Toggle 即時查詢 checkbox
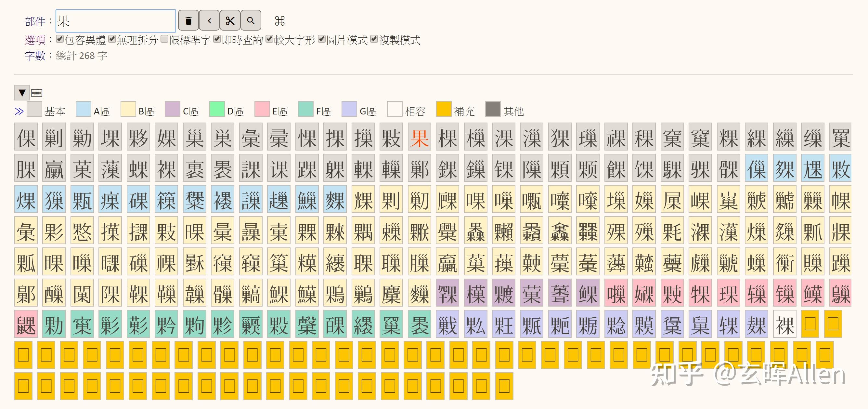 pos(217,39)
